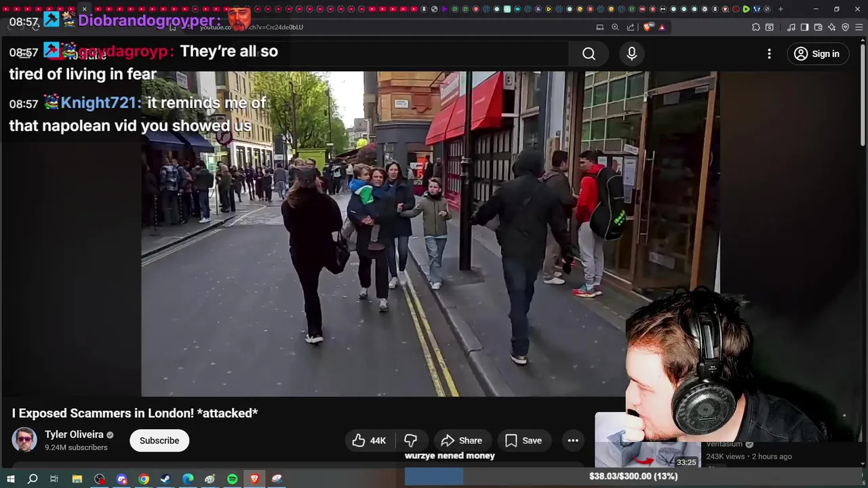Image resolution: width=868 pixels, height=488 pixels.
Task: Switch to Brave browser on taskbar
Action: [254, 479]
